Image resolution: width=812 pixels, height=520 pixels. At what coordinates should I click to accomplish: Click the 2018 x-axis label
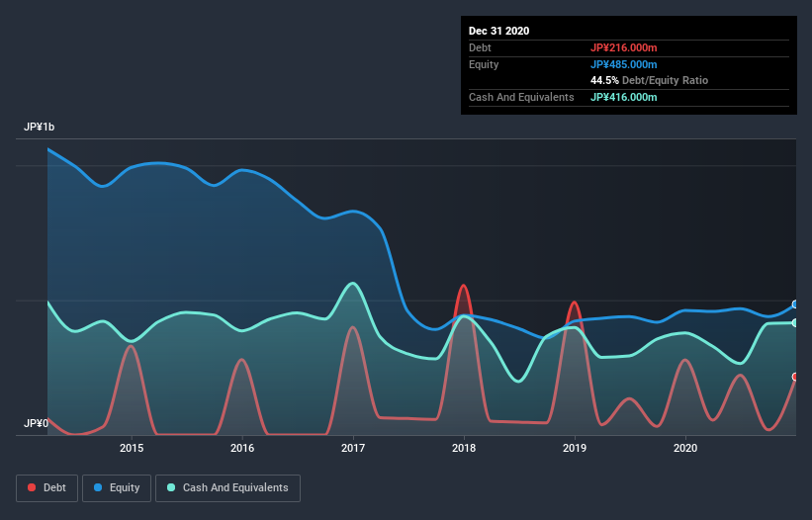464,448
